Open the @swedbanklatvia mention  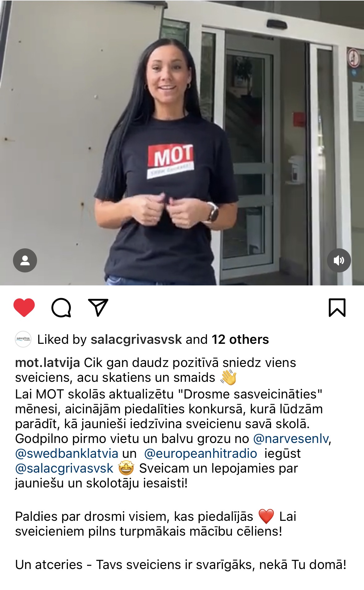[x=67, y=453]
